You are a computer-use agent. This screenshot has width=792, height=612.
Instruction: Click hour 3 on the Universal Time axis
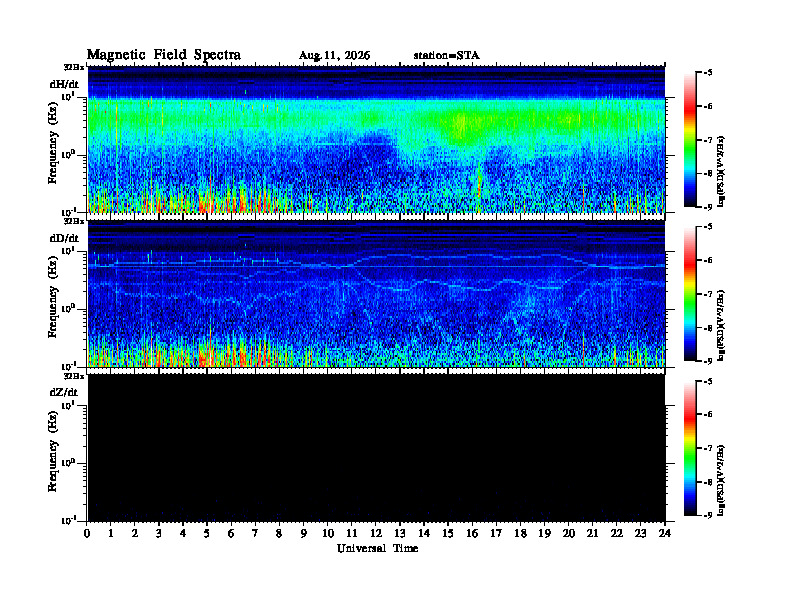[x=159, y=534]
